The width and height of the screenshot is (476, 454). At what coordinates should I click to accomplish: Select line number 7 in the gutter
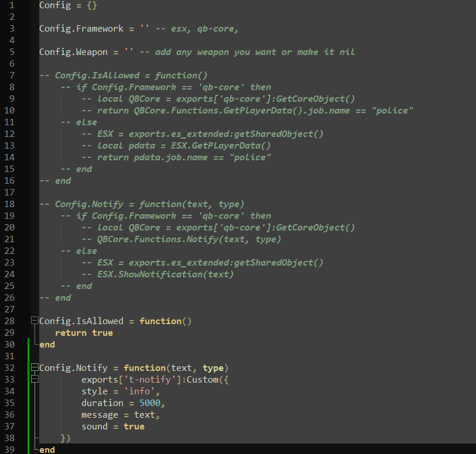pos(12,75)
